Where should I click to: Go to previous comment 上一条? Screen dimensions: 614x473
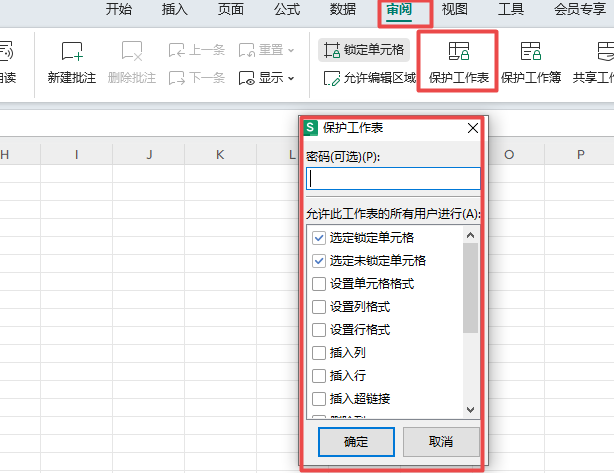197,50
